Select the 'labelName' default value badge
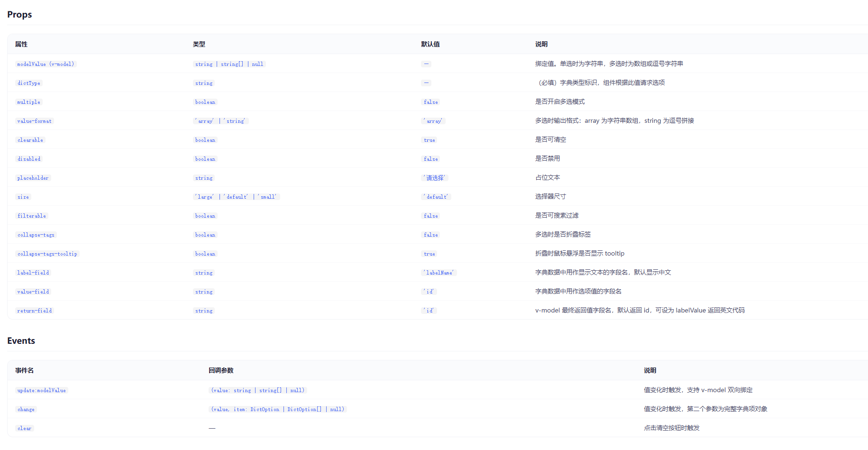 point(438,273)
